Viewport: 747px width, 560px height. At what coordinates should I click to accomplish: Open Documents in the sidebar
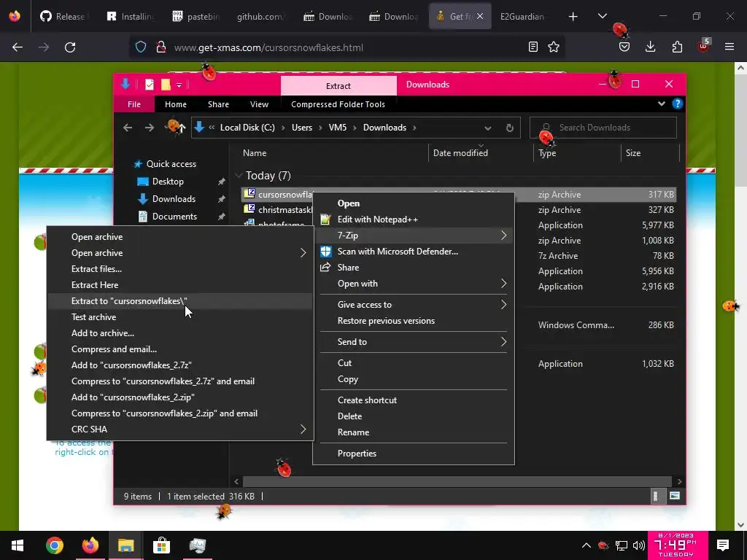174,217
